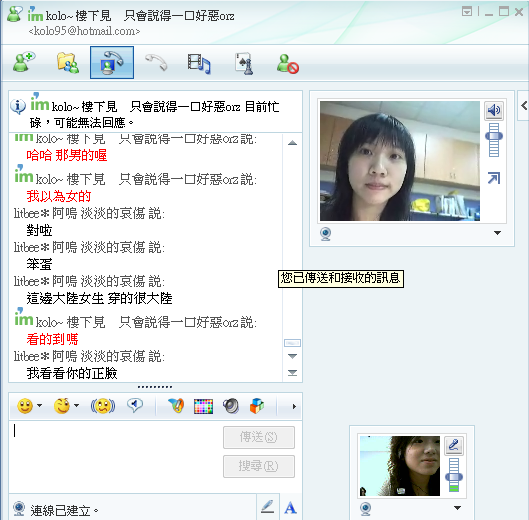Jump to the bottom of chat with the bottom arrow
The image size is (529, 520).
coord(293,373)
